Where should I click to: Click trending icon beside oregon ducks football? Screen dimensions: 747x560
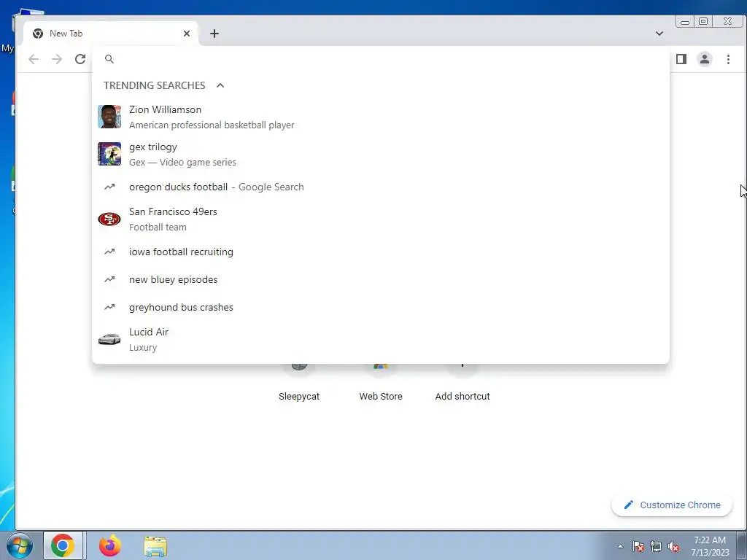[x=109, y=187]
